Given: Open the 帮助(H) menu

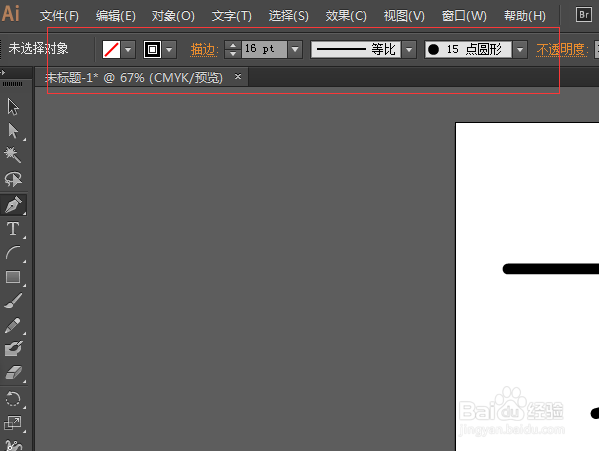Looking at the screenshot, I should [x=525, y=16].
